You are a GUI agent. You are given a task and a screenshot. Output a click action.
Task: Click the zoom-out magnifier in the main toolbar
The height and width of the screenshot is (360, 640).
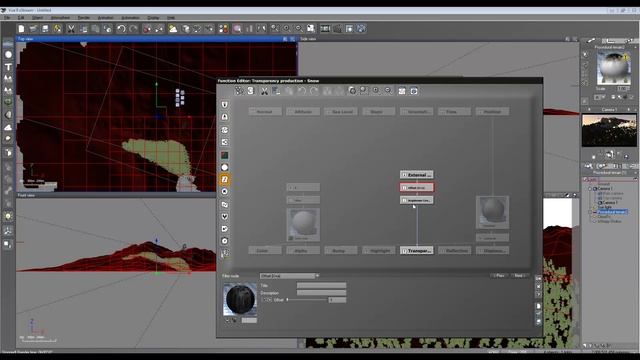tap(299, 29)
